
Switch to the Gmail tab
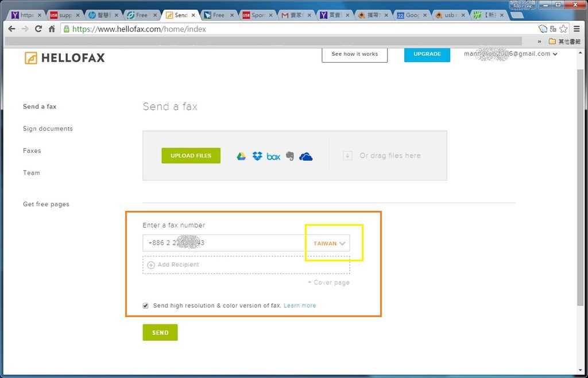(297, 16)
